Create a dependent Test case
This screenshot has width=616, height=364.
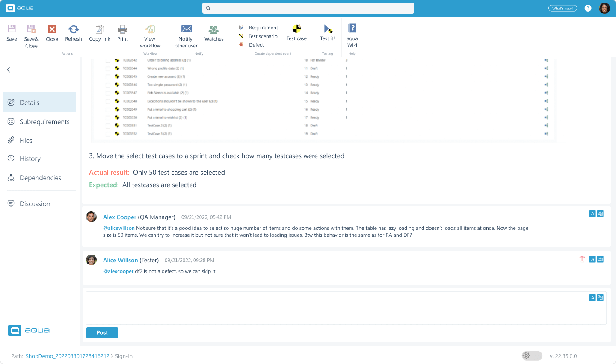[296, 29]
